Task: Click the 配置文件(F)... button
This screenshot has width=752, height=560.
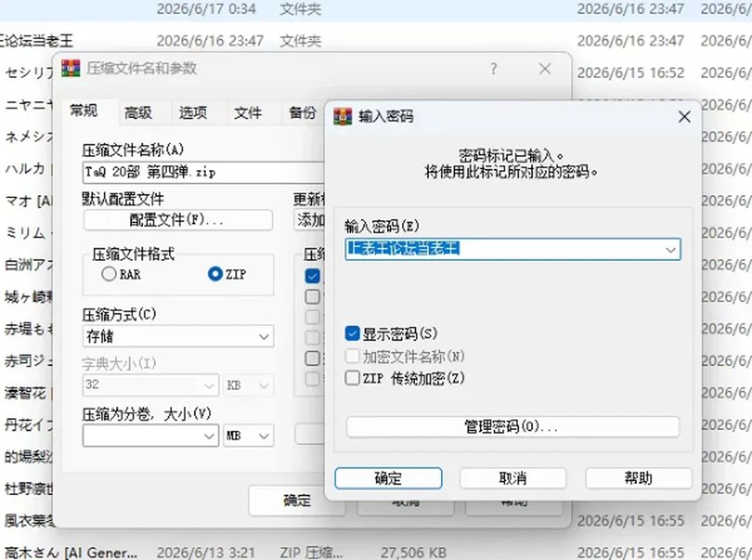Action: [178, 220]
